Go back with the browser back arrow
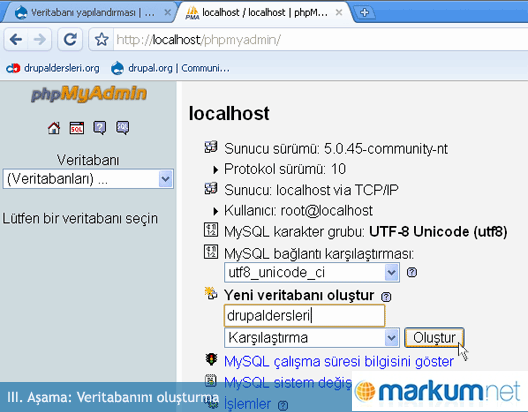This screenshot has width=528, height=412. pyautogui.click(x=16, y=40)
